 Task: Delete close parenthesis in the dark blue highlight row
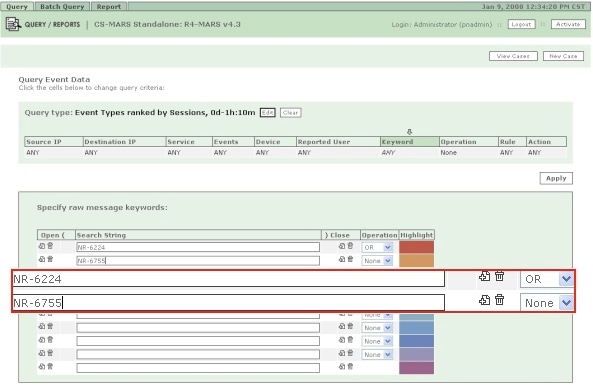click(x=350, y=340)
